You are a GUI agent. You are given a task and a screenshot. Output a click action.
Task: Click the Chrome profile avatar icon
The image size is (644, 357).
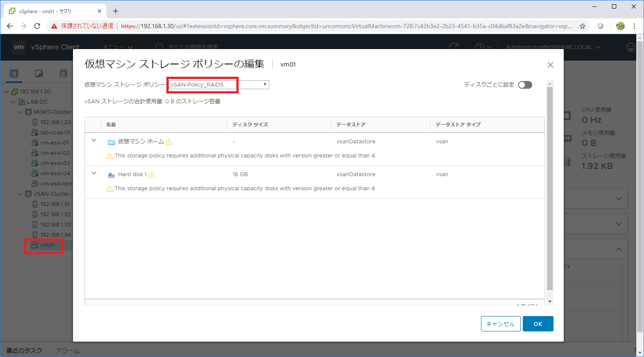(x=621, y=26)
